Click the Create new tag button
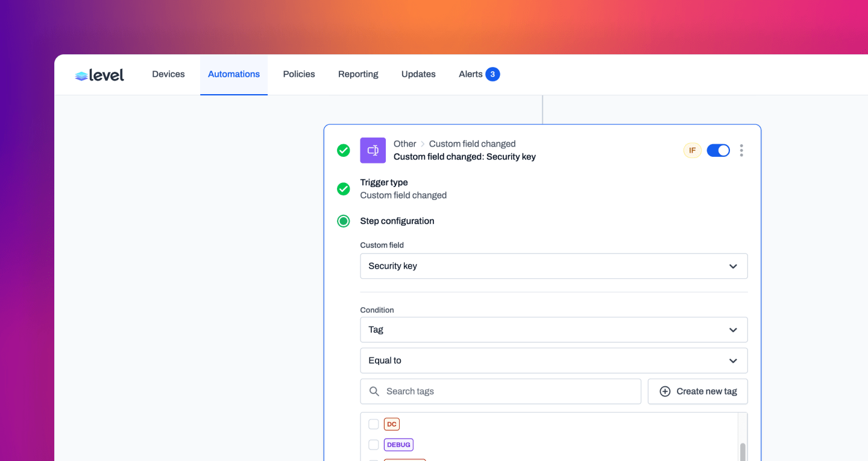 [x=698, y=392]
